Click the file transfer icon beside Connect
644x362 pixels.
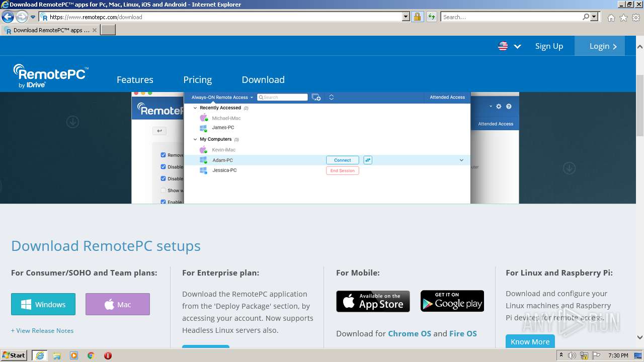[x=368, y=160]
